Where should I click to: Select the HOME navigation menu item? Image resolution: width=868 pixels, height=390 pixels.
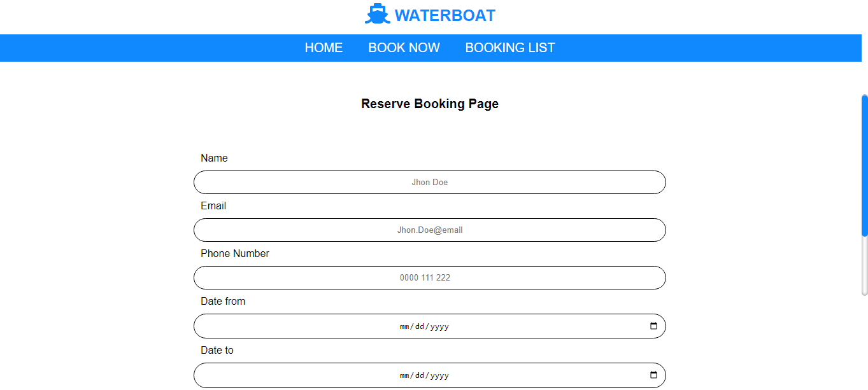coord(324,48)
